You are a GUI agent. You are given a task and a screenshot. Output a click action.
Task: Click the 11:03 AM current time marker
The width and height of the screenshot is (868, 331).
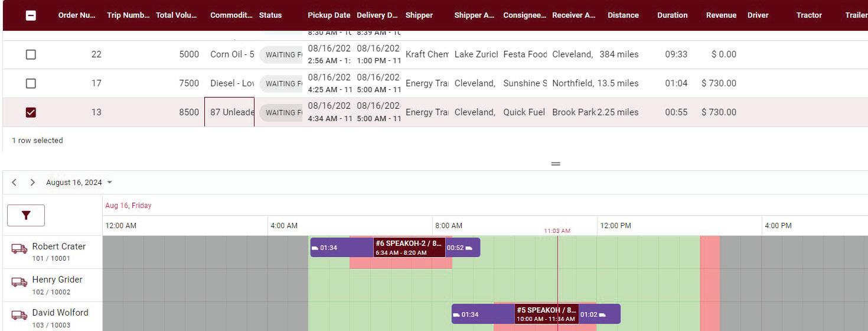click(557, 231)
